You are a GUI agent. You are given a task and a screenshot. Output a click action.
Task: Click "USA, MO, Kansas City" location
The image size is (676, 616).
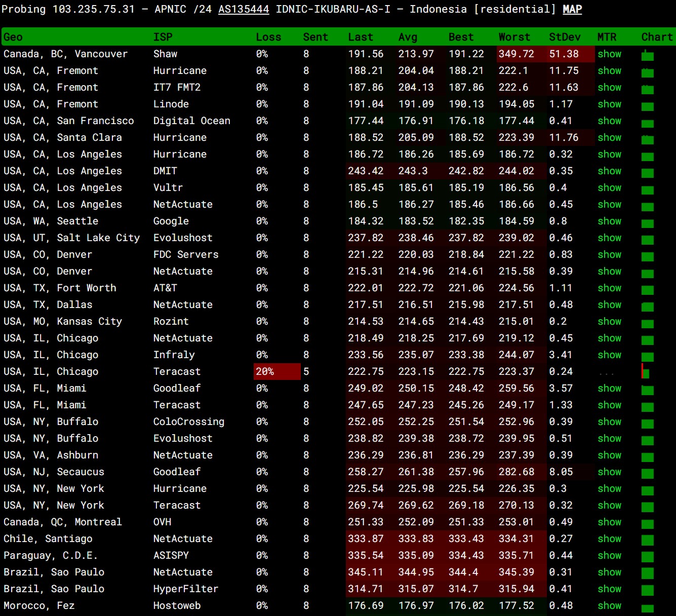[x=63, y=321]
